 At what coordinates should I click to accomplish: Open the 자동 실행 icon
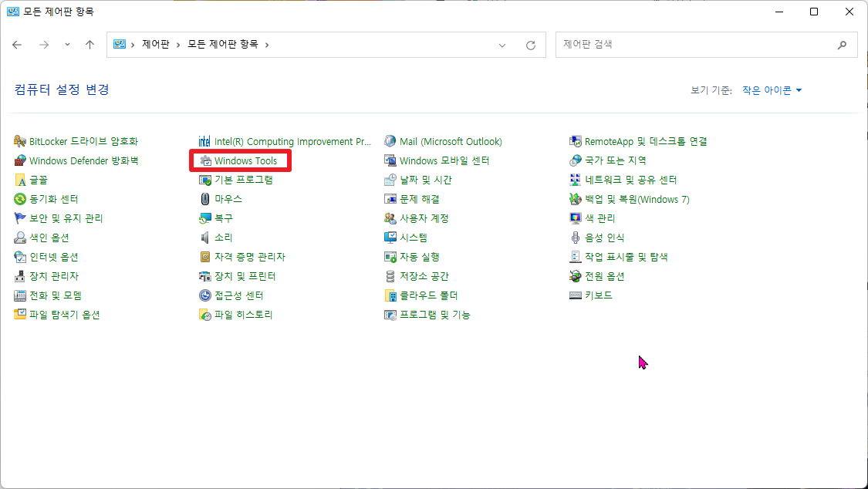click(390, 257)
